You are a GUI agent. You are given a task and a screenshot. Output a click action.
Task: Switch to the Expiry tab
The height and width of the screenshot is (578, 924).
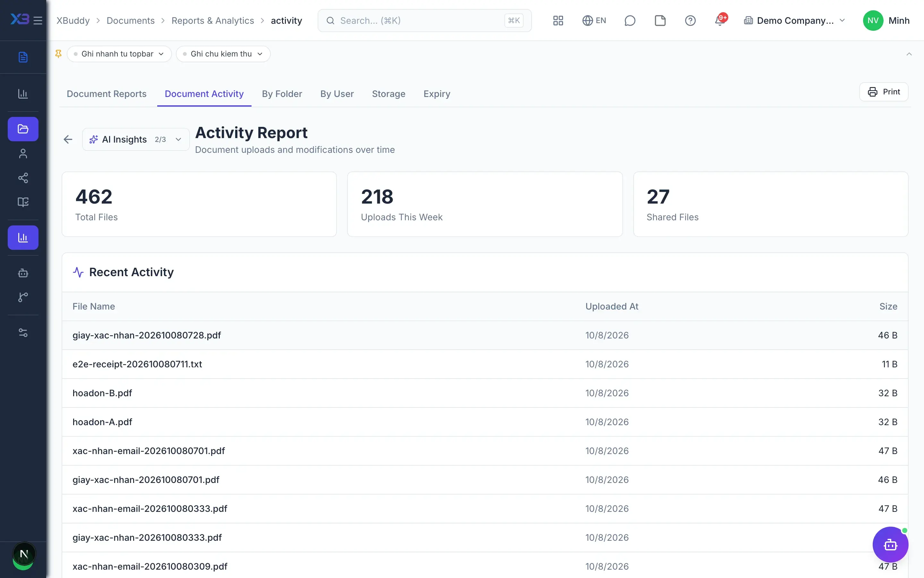point(437,94)
